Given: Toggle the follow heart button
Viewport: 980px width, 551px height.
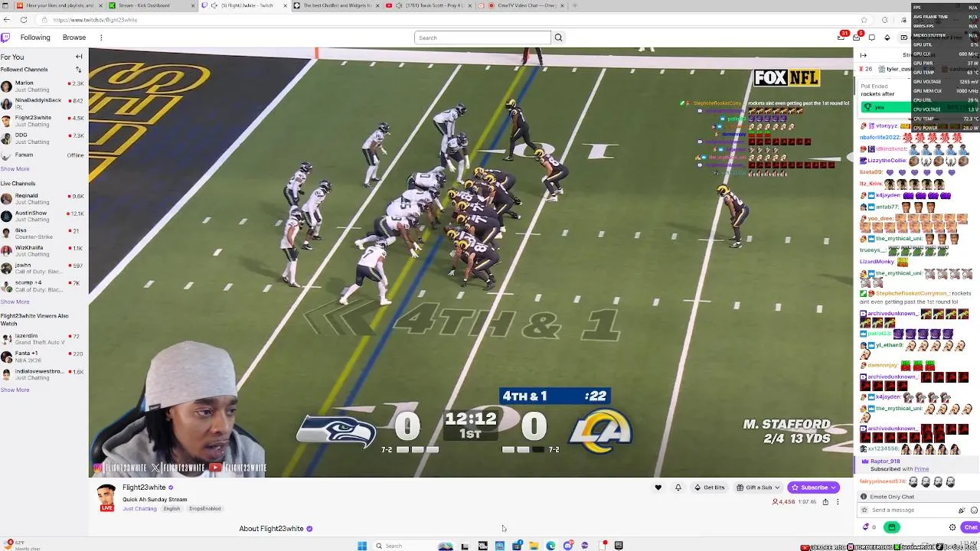Looking at the screenshot, I should [x=658, y=487].
